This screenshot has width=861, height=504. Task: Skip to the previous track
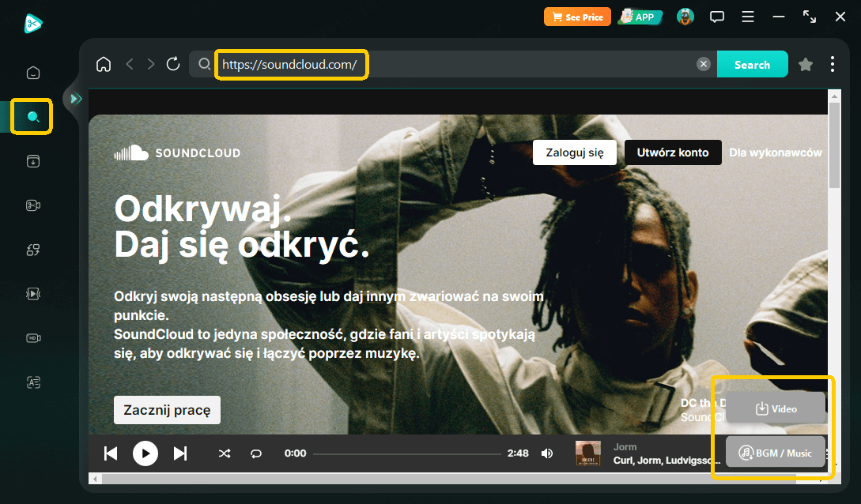(111, 453)
